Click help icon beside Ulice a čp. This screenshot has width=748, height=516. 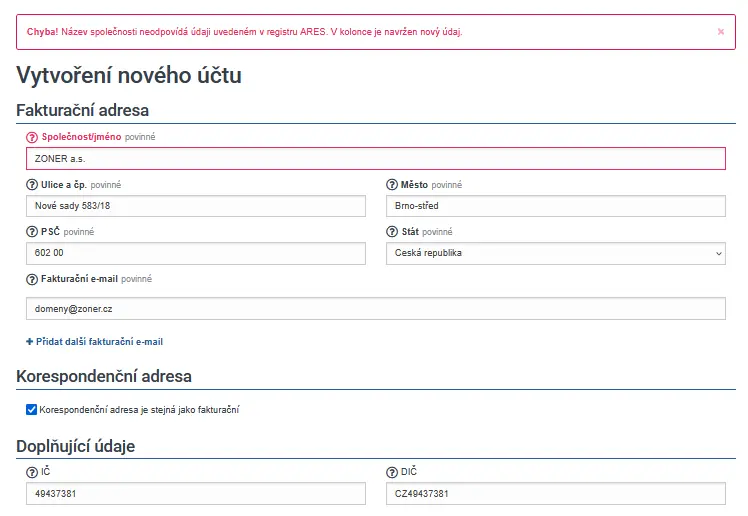(32, 185)
